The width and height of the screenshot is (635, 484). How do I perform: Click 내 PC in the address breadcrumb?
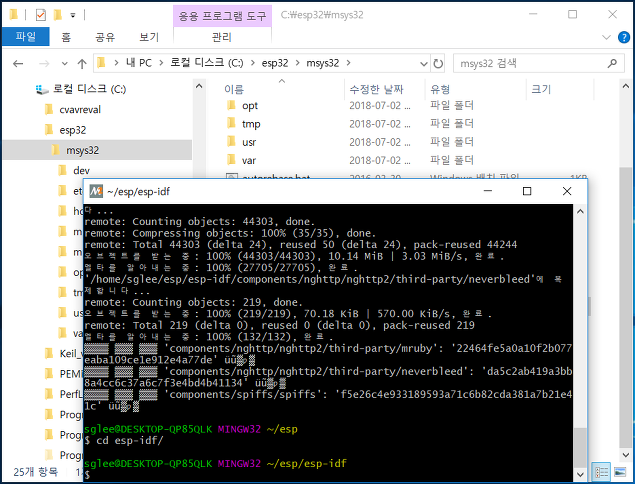tap(139, 63)
